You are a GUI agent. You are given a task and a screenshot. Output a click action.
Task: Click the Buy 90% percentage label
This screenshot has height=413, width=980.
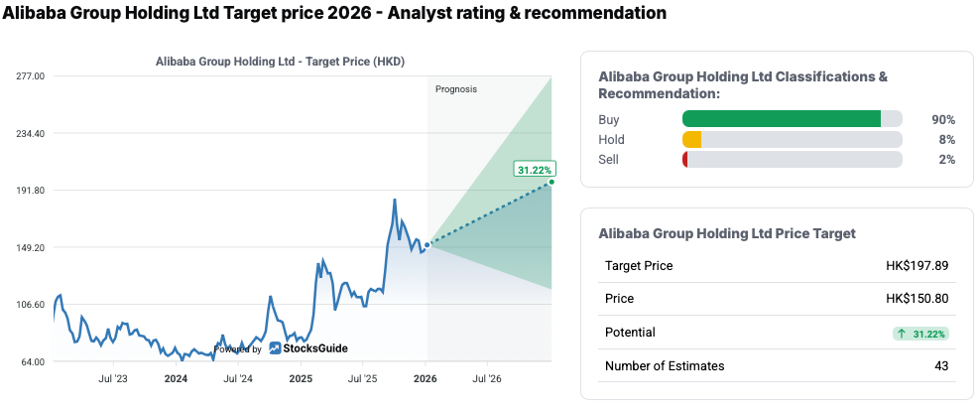point(942,119)
